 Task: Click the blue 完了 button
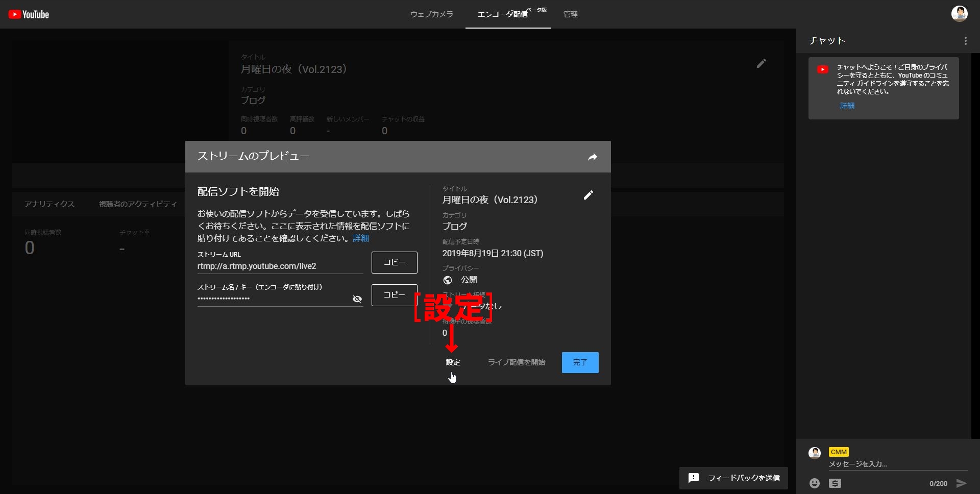click(580, 362)
